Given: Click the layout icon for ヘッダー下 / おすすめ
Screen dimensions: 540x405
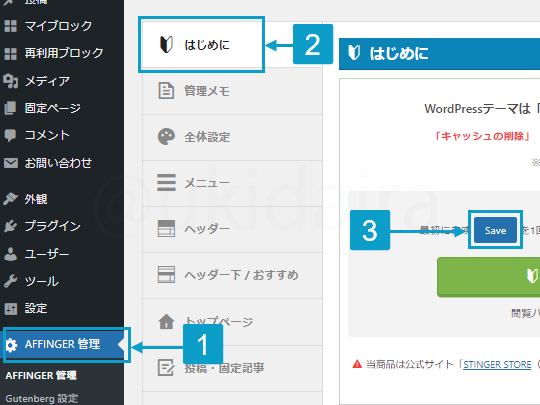Looking at the screenshot, I should (166, 274).
